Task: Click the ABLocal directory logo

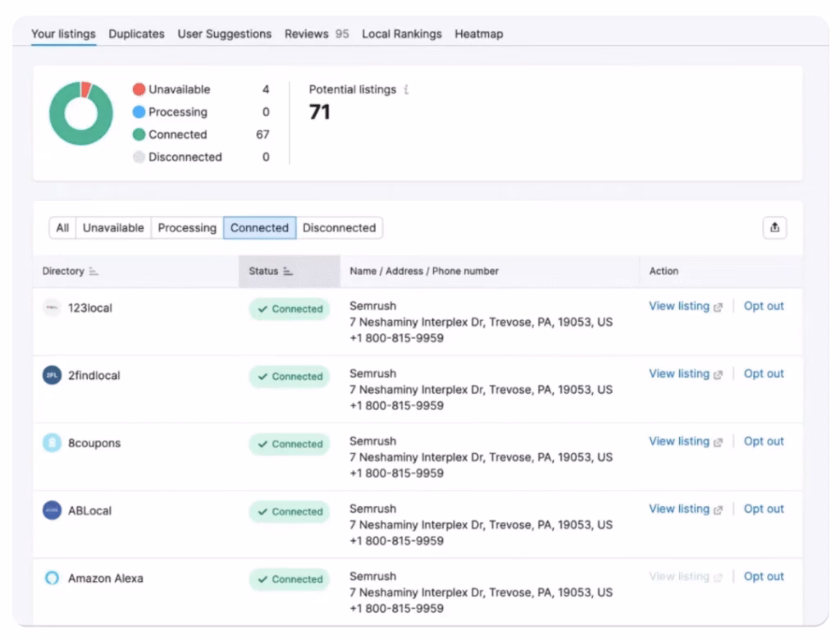Action: point(52,510)
